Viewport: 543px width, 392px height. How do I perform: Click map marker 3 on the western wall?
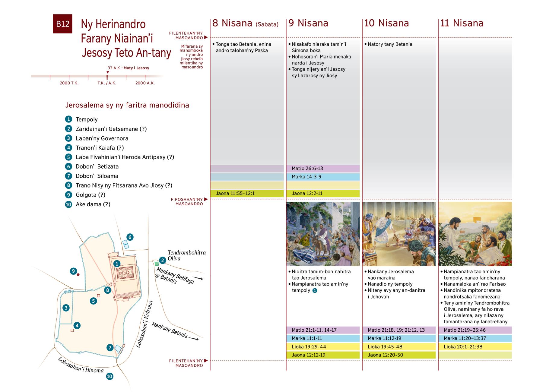66,308
